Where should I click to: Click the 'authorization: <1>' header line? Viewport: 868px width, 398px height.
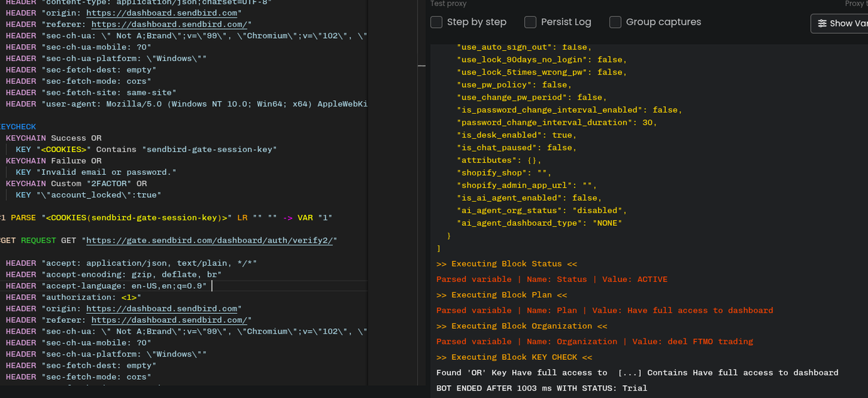point(73,297)
